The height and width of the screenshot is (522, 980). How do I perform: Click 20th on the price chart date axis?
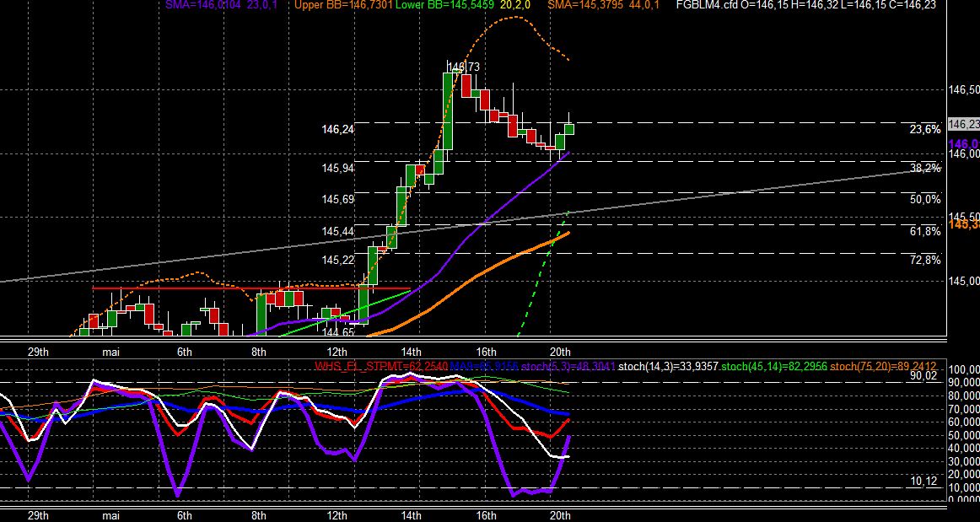[x=559, y=352]
